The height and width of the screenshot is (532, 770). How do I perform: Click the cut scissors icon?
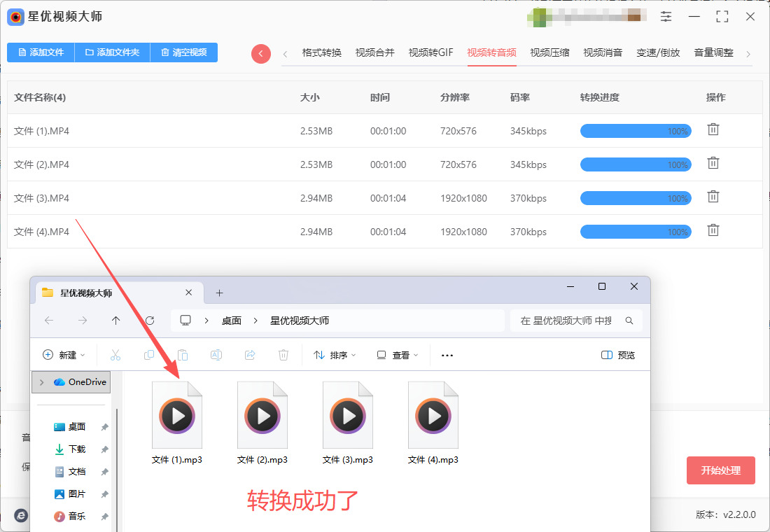115,355
